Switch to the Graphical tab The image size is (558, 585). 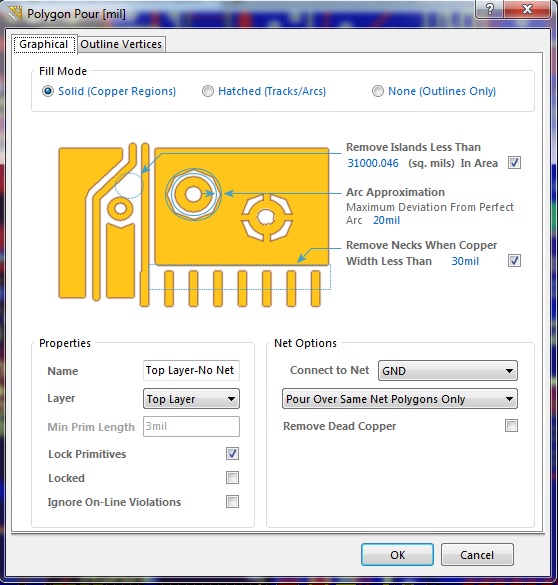tap(44, 44)
